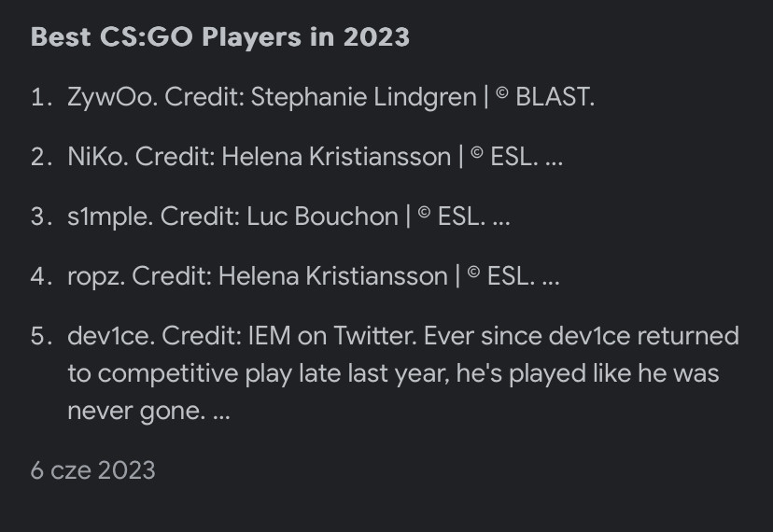
Task: Click the BLAST copyright text
Action: [x=555, y=97]
